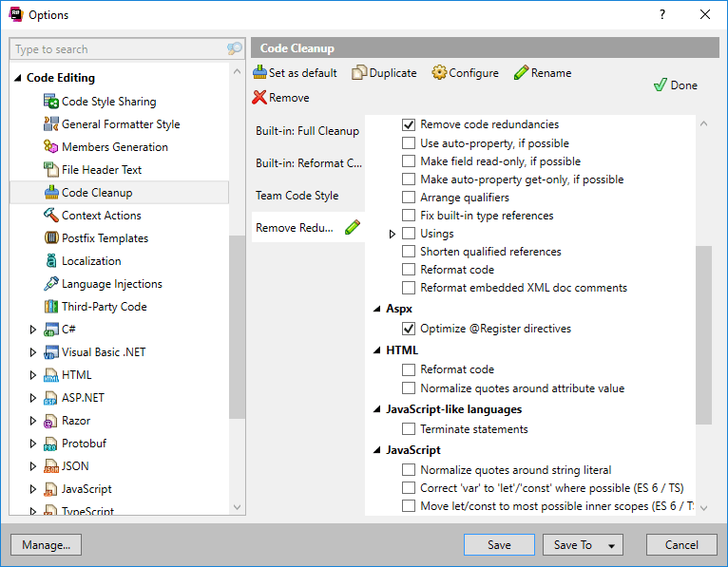This screenshot has height=567, width=728.
Task: Click the green Done checkmark icon
Action: pos(660,85)
